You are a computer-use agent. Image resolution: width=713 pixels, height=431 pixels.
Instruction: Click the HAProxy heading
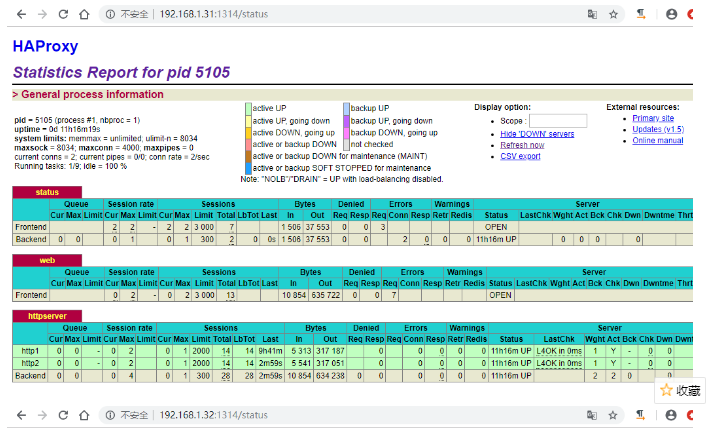[45, 46]
